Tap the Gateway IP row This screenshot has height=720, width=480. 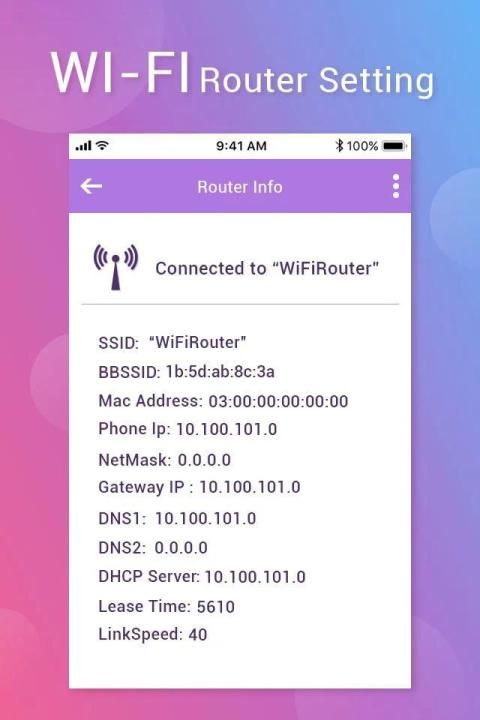[199, 487]
